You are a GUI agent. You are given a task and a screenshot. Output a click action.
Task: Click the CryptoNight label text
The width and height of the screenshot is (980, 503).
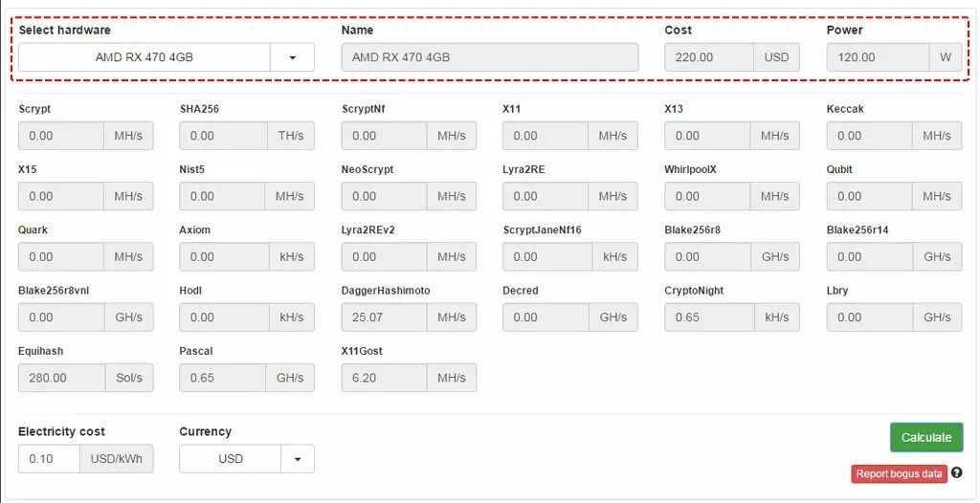coord(695,291)
